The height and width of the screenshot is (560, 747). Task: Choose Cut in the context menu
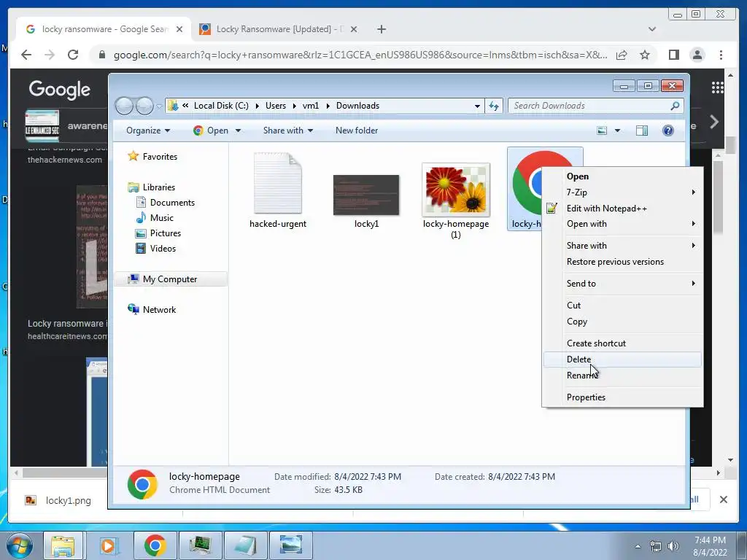pos(622,306)
